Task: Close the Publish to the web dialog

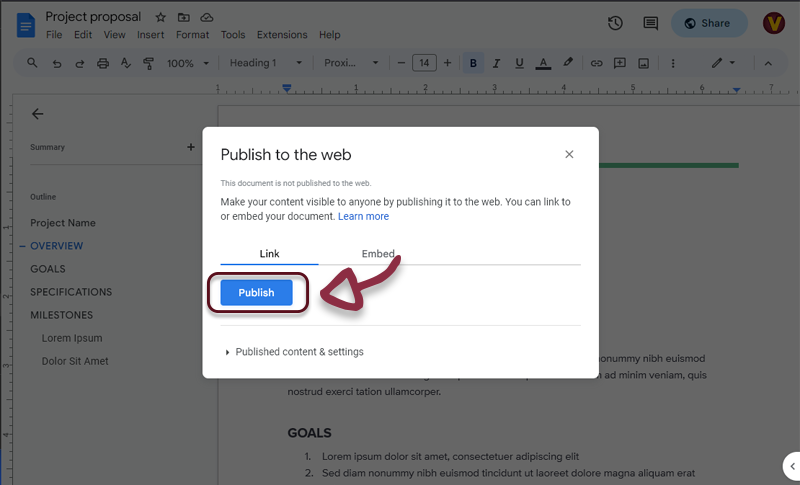Action: [569, 154]
